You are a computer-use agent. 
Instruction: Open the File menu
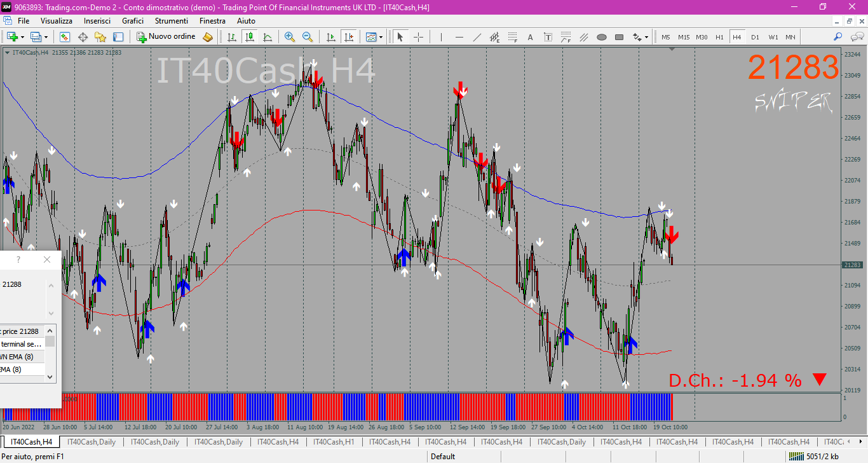coord(24,21)
